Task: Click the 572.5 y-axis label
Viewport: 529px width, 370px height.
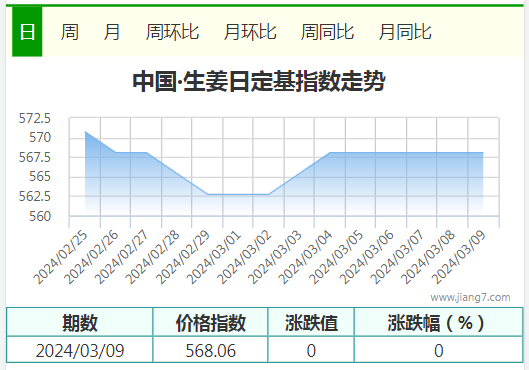Action: click(34, 118)
